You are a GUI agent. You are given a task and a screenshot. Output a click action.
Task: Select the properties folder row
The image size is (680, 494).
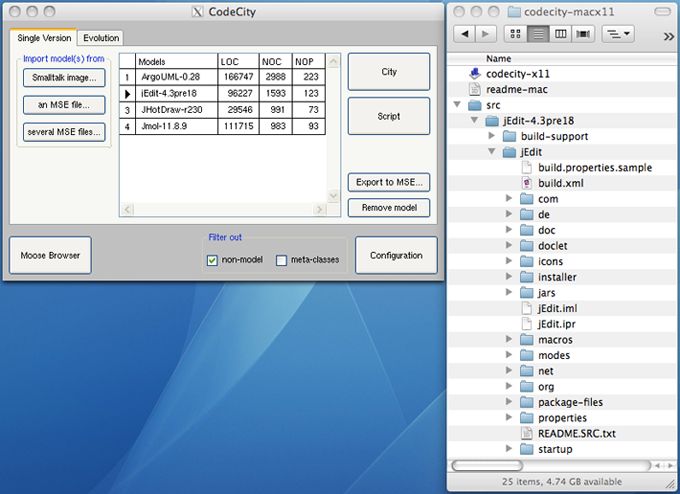(x=562, y=418)
